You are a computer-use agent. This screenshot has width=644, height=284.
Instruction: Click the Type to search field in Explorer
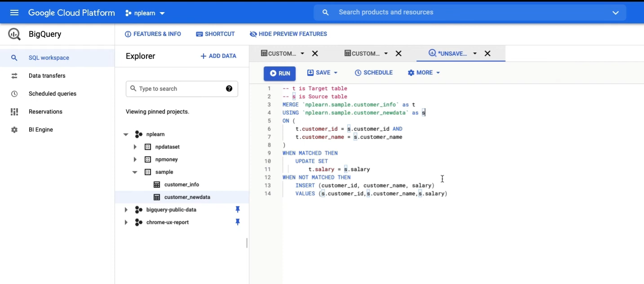(182, 89)
